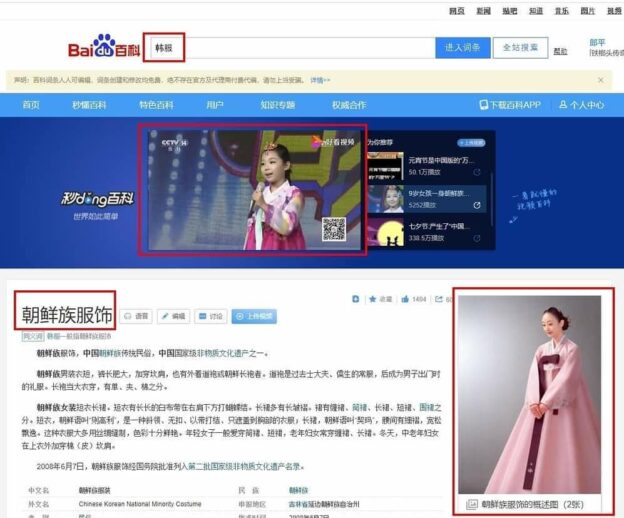Open 第二批国家级非物质文化遗产名录 link
Screen dimensions: 624x518
click(x=243, y=466)
